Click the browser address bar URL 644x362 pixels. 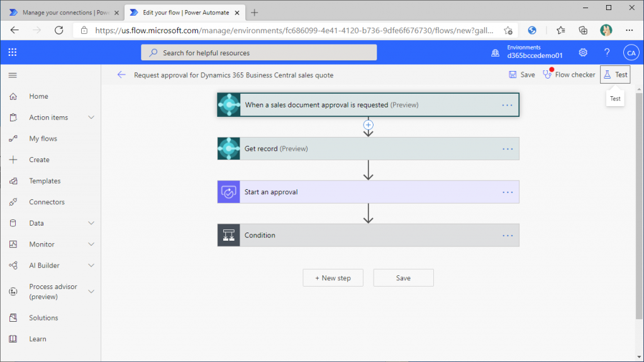[294, 30]
